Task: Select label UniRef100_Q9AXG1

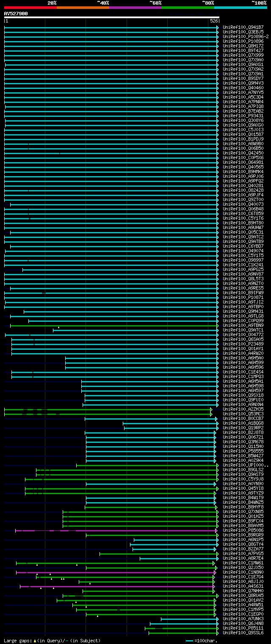Action: point(243,65)
